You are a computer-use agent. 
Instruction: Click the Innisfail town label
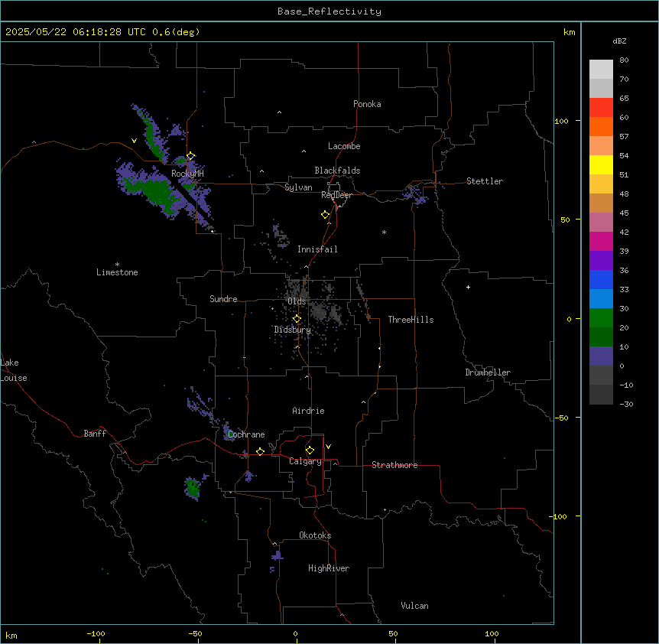[317, 249]
